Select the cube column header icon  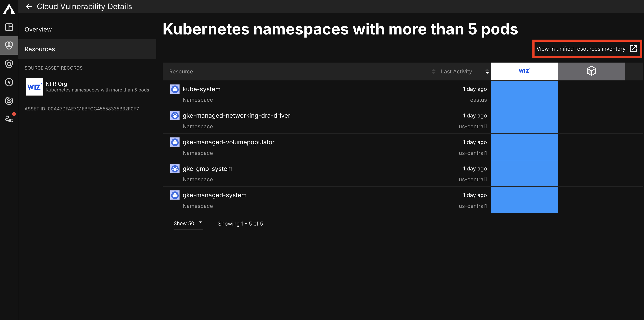point(591,71)
